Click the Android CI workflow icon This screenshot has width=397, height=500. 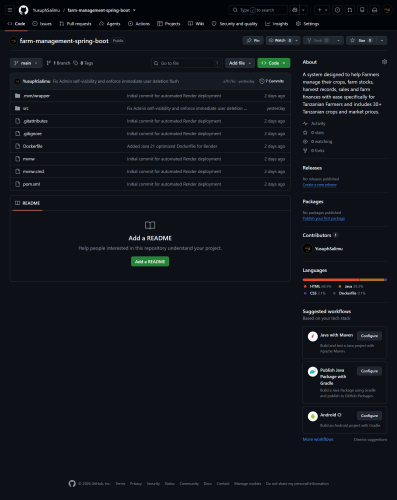click(313, 416)
